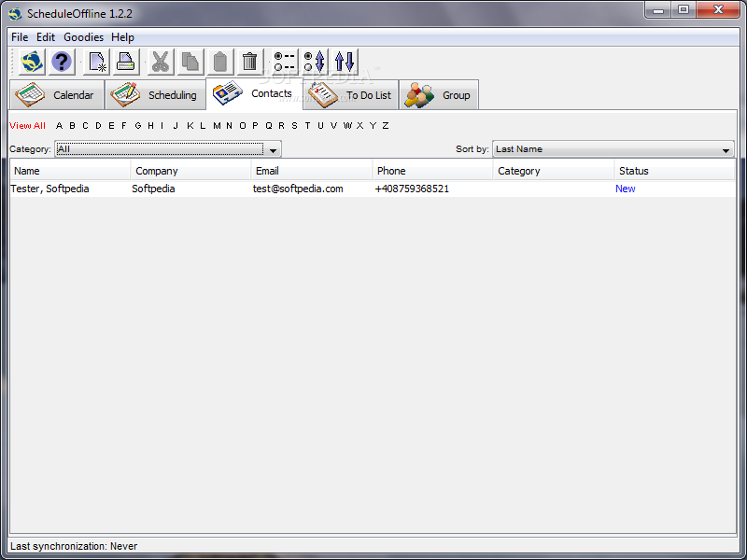Filter contacts by letter S
This screenshot has height=560, width=747.
294,126
